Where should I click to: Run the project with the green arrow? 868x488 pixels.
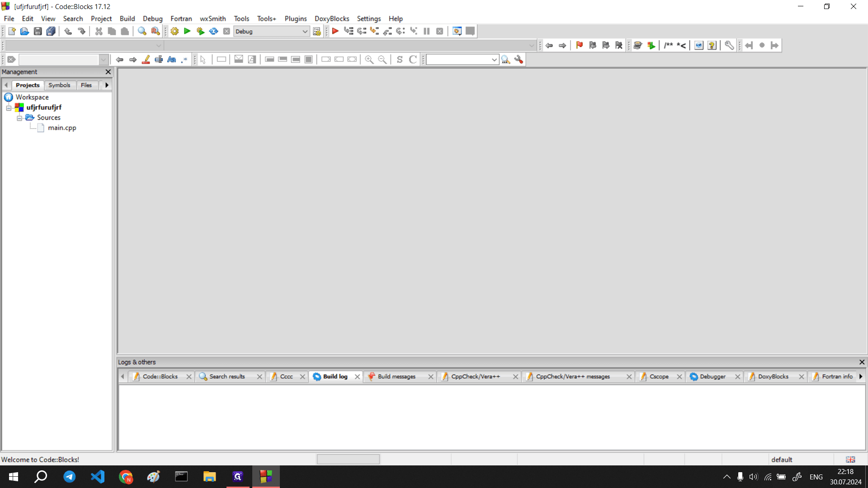(x=187, y=31)
